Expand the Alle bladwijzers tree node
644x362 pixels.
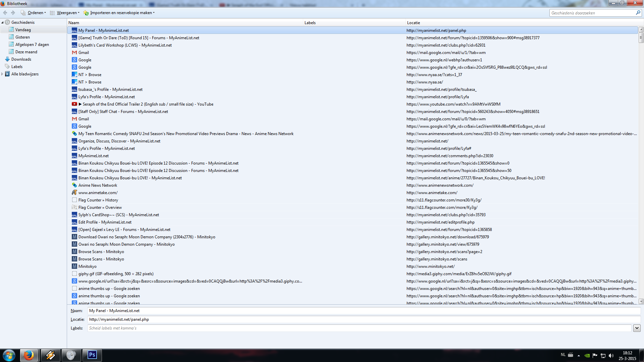2,74
